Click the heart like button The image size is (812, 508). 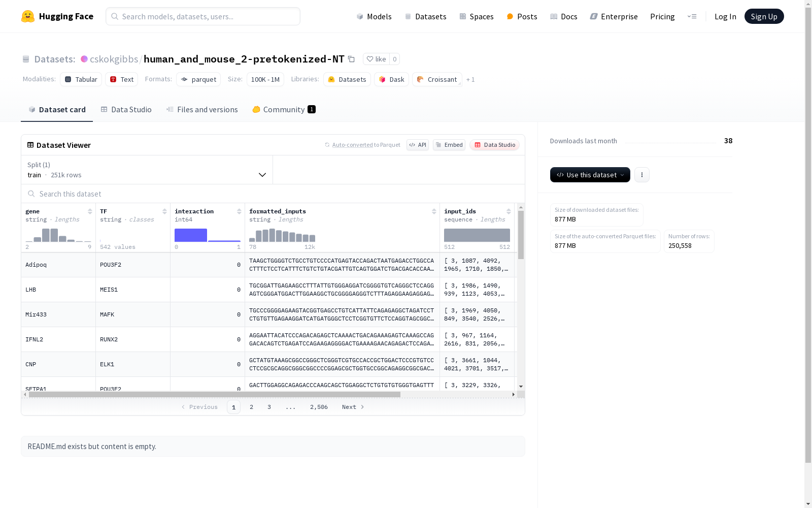click(x=376, y=59)
